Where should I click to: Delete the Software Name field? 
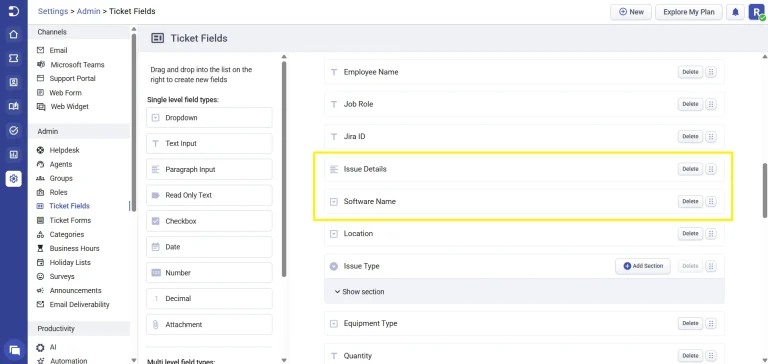tap(690, 201)
